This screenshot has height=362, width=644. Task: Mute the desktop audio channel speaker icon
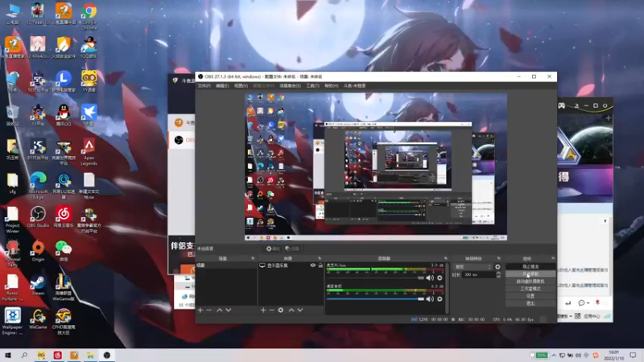(x=430, y=298)
